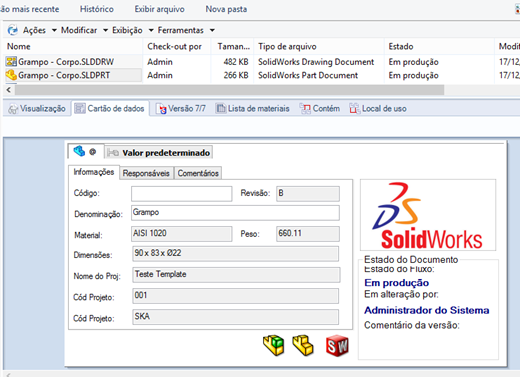This screenshot has height=377, width=520.
Task: Click the Material field AISI 1020
Action: click(182, 234)
